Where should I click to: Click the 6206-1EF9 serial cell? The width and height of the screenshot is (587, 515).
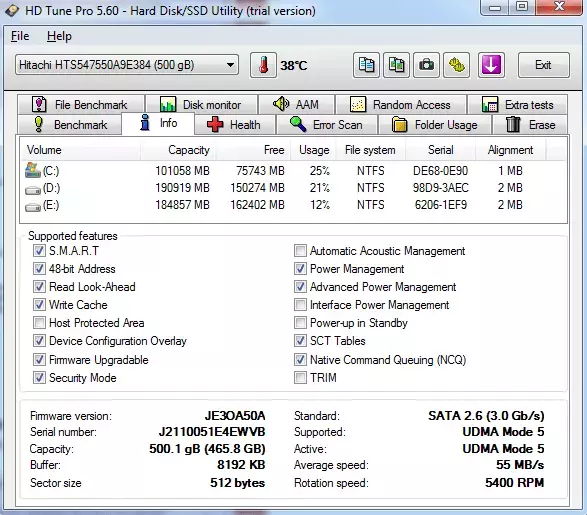coord(441,205)
